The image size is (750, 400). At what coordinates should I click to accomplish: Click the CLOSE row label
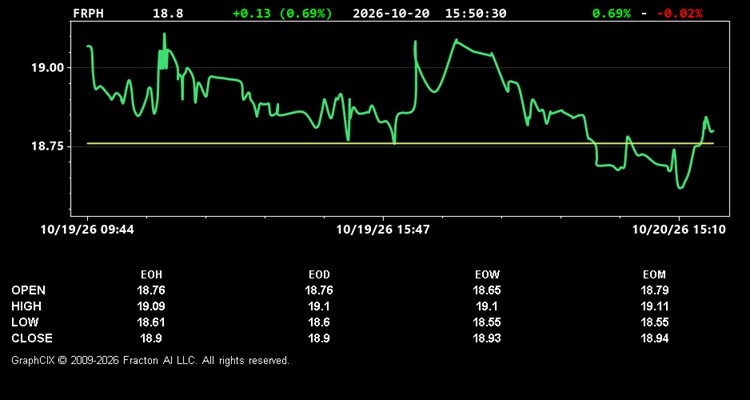tap(32, 338)
